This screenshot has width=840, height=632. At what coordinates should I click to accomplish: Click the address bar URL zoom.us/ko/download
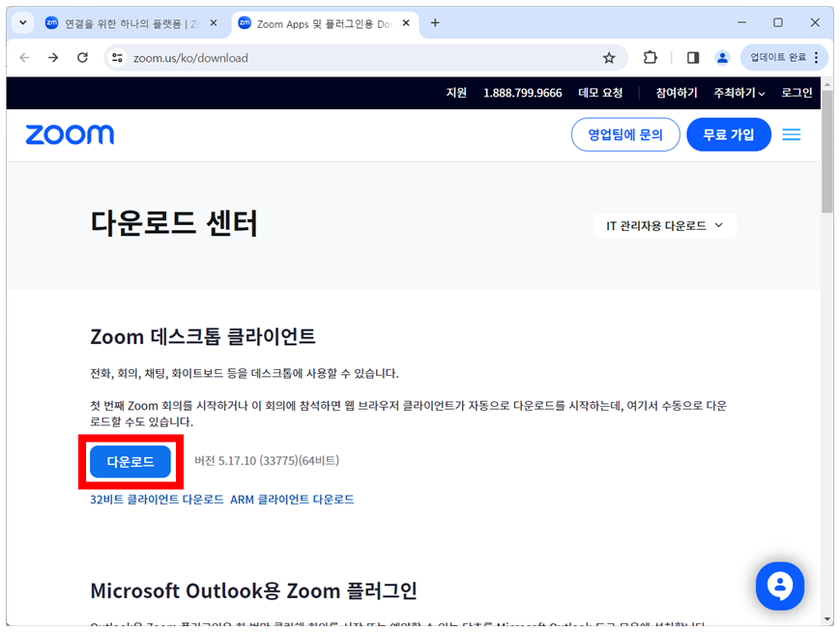[190, 58]
